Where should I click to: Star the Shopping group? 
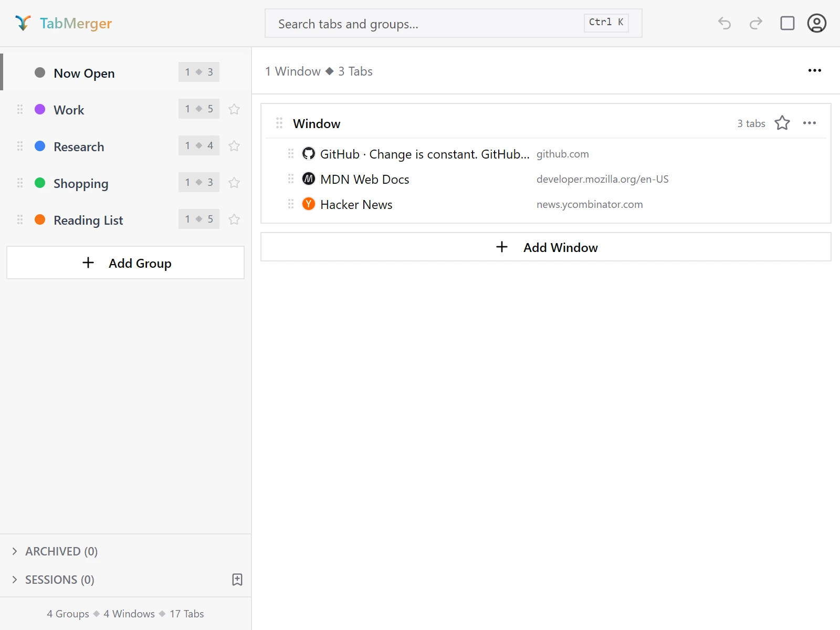(234, 183)
